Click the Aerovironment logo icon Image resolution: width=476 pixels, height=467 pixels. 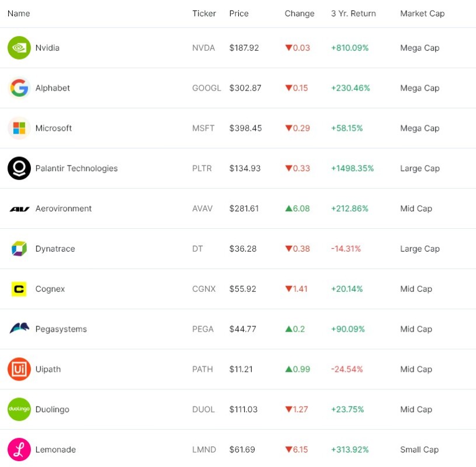(x=19, y=209)
